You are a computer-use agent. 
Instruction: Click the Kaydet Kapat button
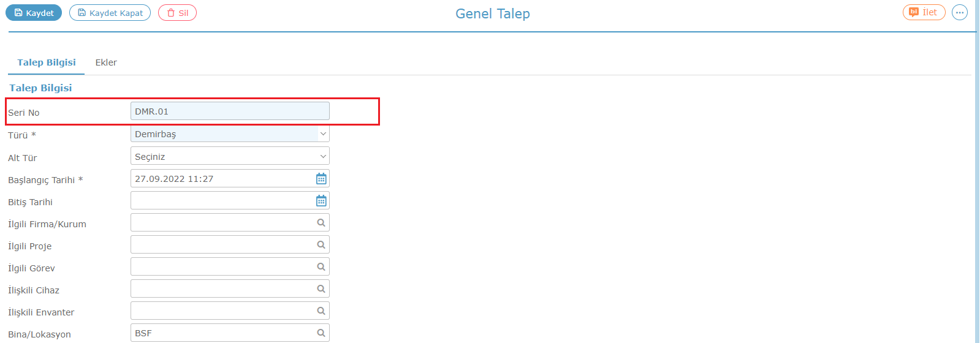(x=110, y=13)
